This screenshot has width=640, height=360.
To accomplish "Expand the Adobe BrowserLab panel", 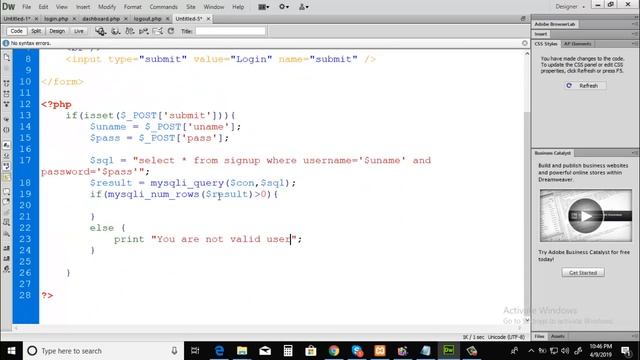I will tap(554, 24).
